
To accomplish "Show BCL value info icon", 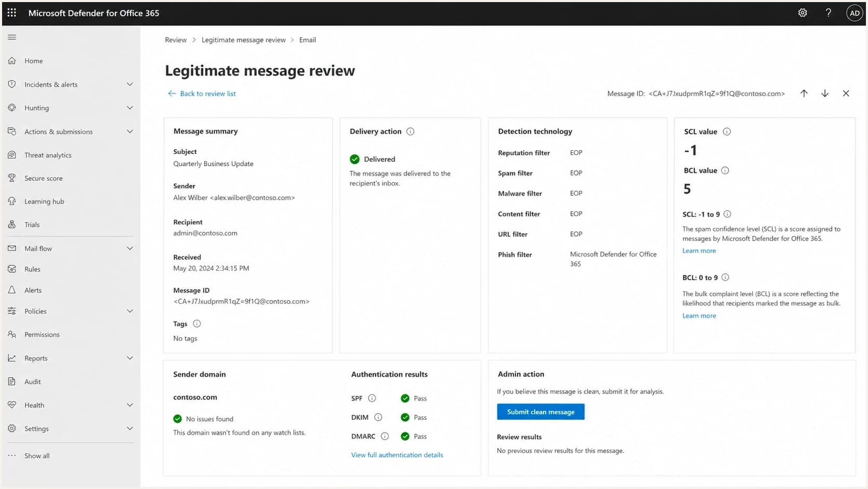I will 725,170.
